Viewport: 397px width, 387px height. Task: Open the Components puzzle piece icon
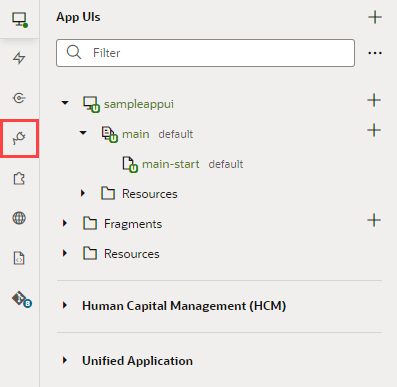(x=19, y=178)
